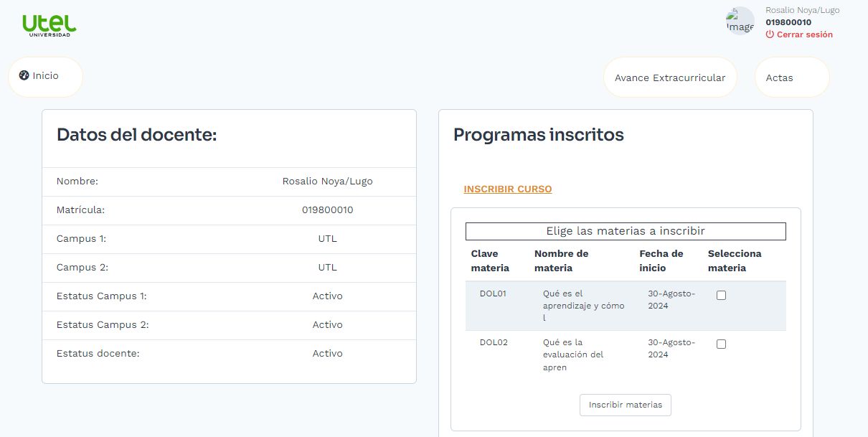The height and width of the screenshot is (437, 868).
Task: Enable the checkbox for materia DOL02
Action: (x=720, y=344)
